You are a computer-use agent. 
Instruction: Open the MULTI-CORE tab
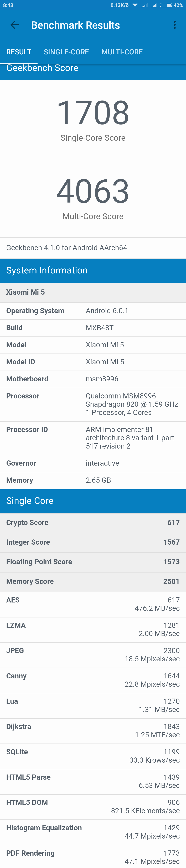pyautogui.click(x=122, y=52)
